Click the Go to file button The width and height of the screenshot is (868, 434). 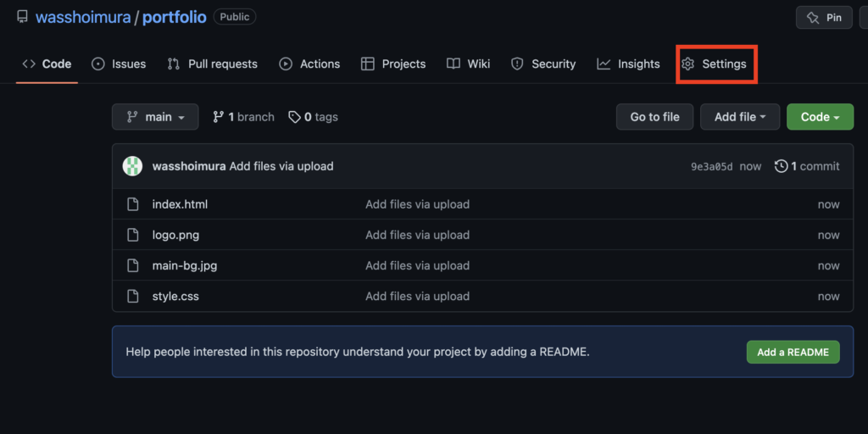[655, 117]
